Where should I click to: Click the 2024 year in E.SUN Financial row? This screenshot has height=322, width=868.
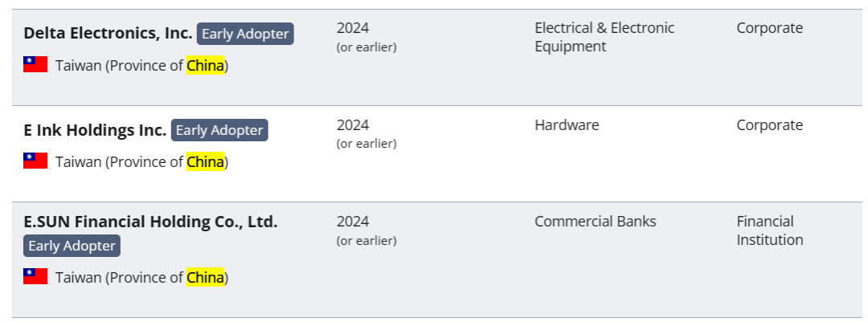353,222
